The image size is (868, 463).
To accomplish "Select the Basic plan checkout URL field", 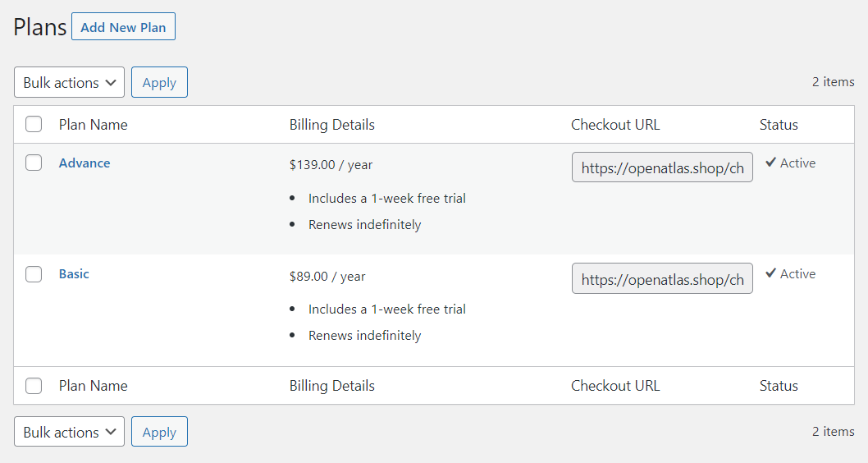I will click(662, 278).
